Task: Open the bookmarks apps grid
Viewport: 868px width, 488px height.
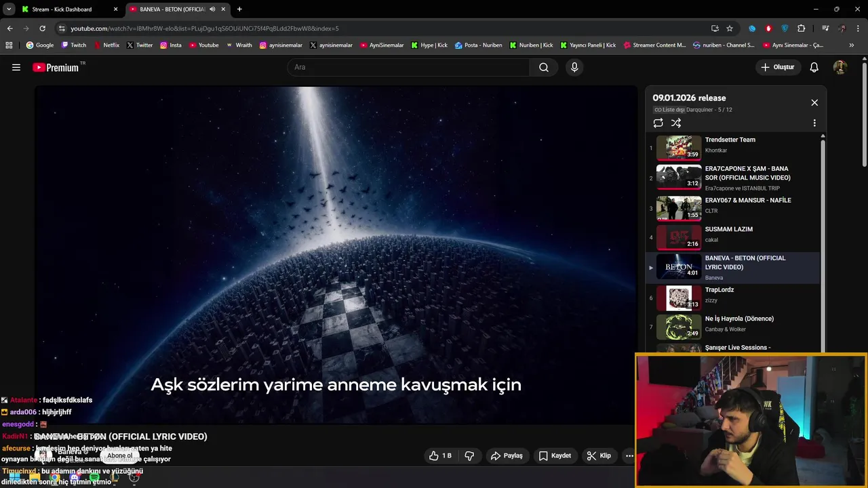Action: click(x=9, y=45)
